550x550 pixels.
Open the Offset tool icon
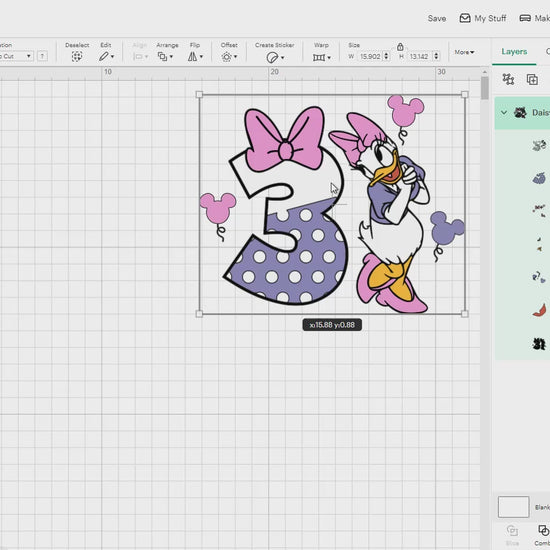227,57
